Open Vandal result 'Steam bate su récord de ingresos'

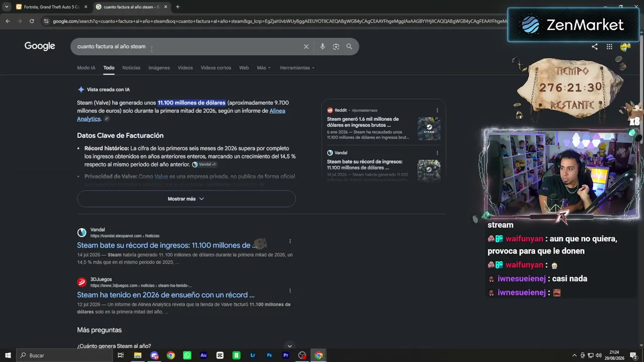point(167,245)
